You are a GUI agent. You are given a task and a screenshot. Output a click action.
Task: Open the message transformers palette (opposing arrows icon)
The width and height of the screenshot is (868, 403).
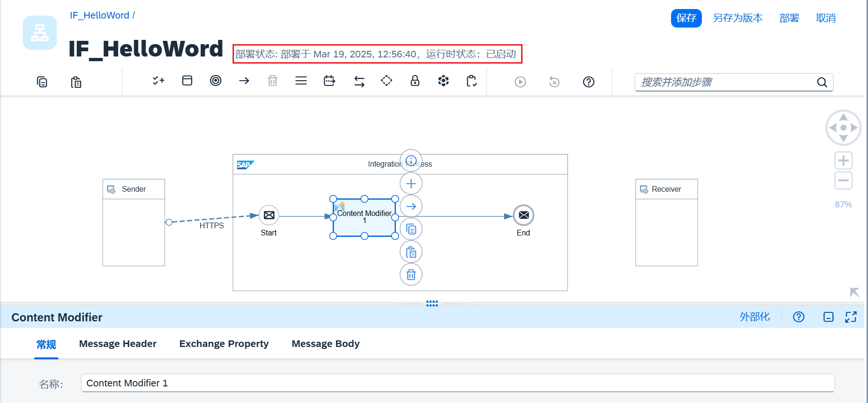coord(359,82)
